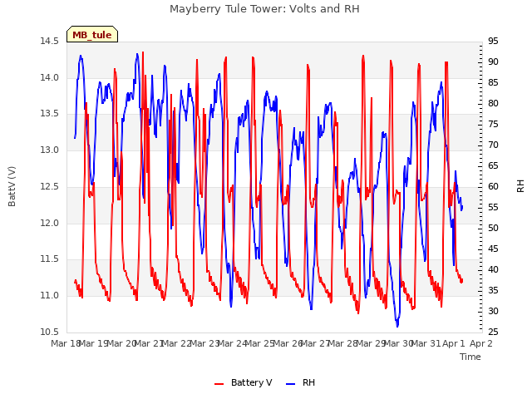
Task: Click the 11.0 left axis tick label
Action: (x=49, y=296)
